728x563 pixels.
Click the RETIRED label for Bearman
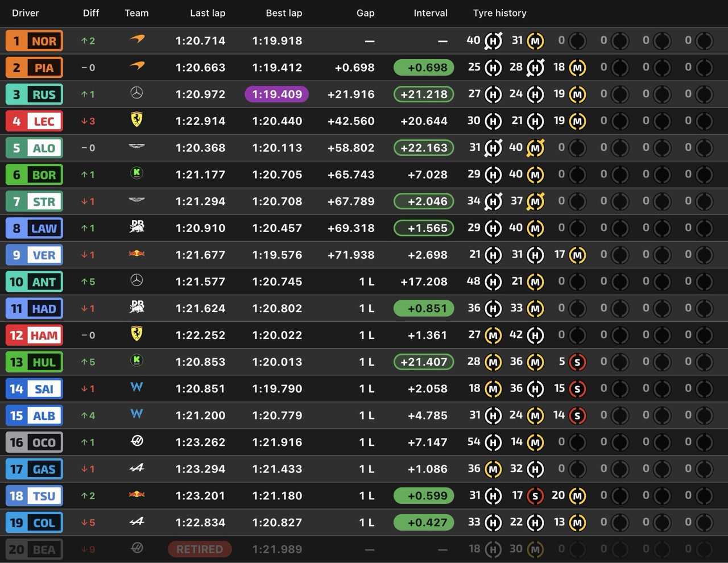point(200,549)
